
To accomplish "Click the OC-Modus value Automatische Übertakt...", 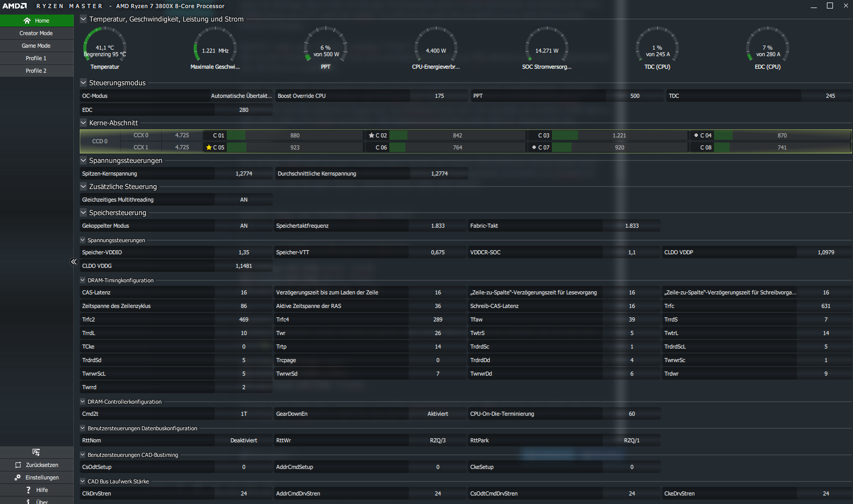I will coord(241,96).
